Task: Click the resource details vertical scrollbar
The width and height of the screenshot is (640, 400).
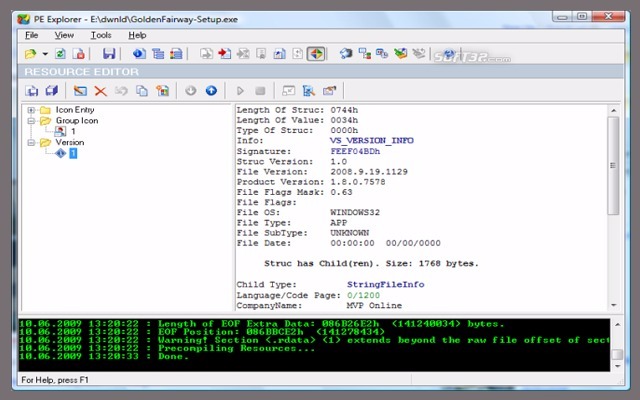Action: coord(613,200)
